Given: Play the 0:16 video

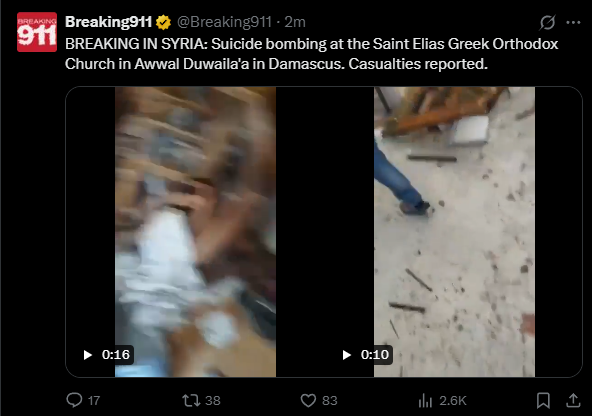Looking at the screenshot, I should [x=88, y=355].
